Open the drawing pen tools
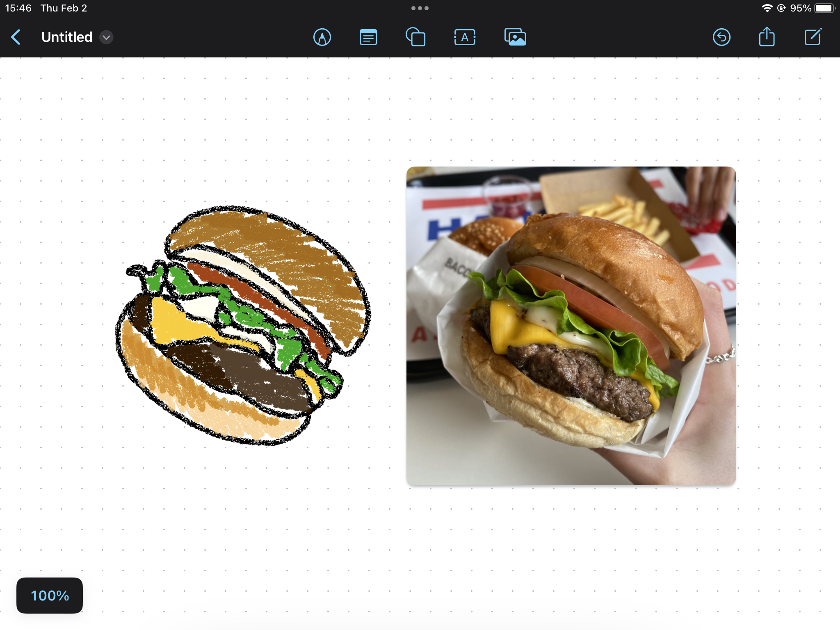 (322, 37)
